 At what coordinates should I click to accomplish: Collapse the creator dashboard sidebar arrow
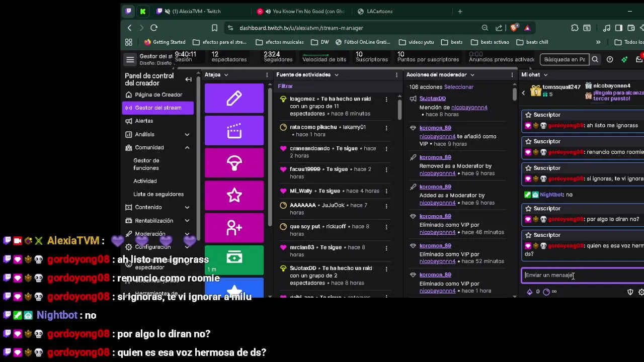[x=188, y=79]
